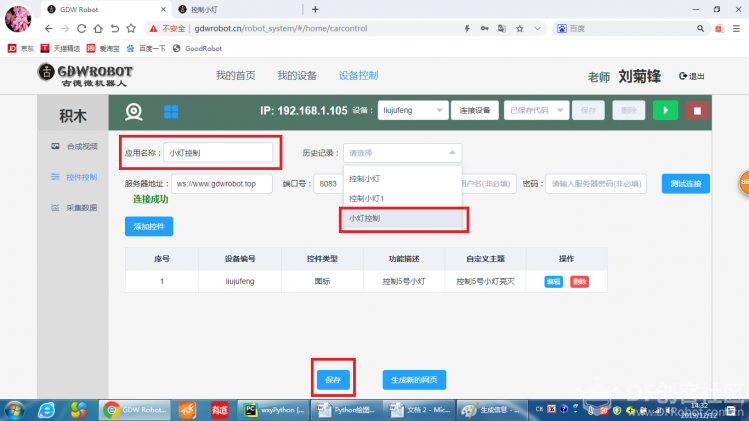Open Internet Explorer from the taskbar
This screenshot has width=749, height=421.
[x=46, y=410]
